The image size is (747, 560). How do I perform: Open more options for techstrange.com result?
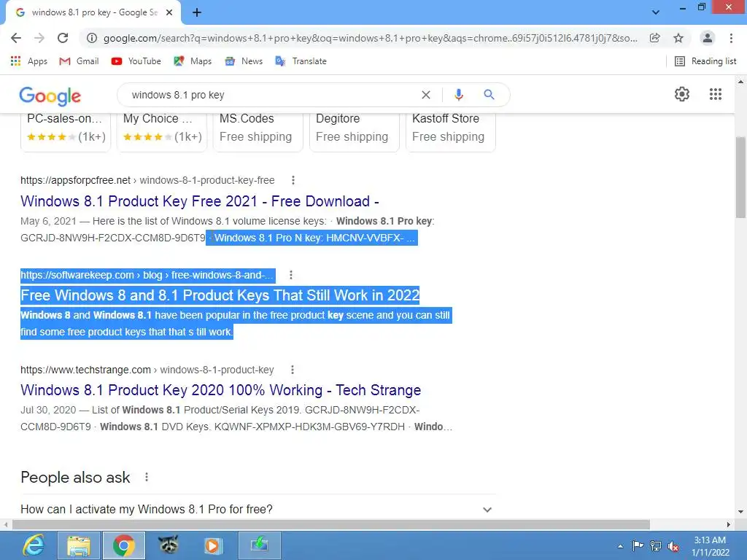[293, 370]
